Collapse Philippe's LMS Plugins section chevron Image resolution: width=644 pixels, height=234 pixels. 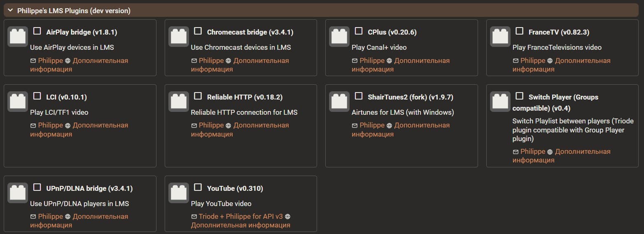coord(10,11)
